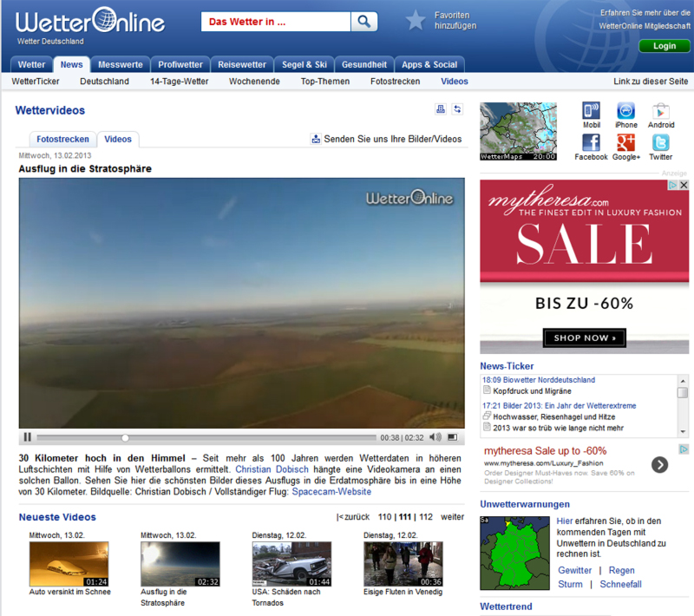Click Link zu dieser Seite
The width and height of the screenshot is (694, 616).
click(651, 82)
